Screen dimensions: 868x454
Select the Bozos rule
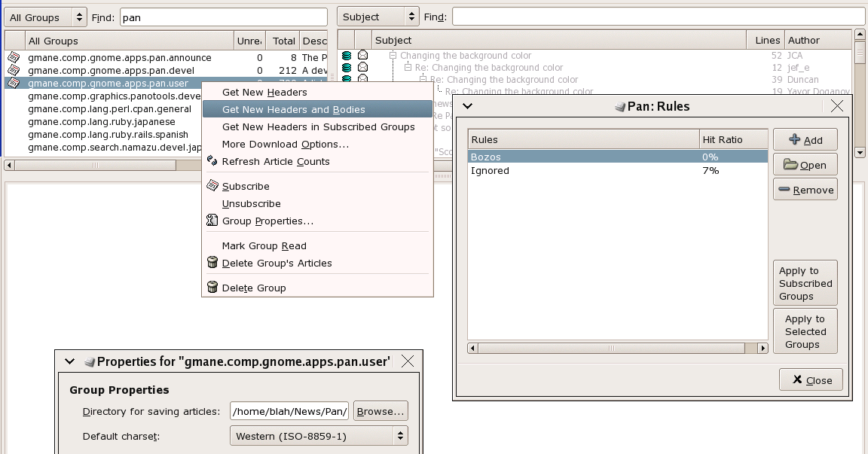[618, 157]
